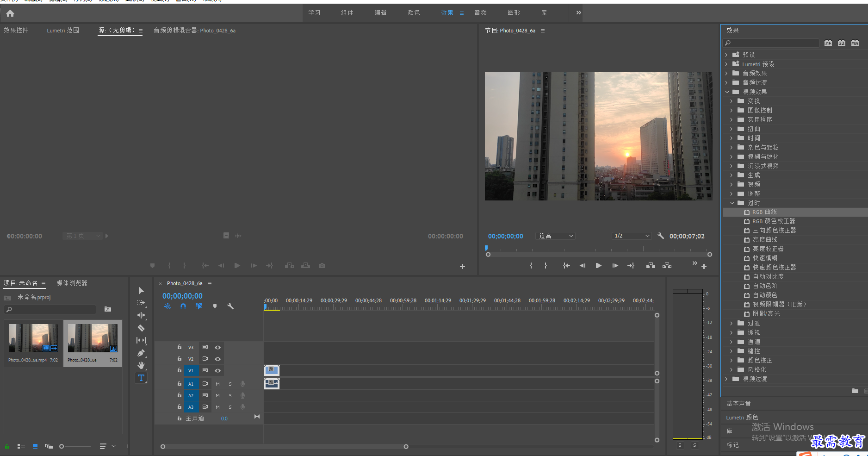
Task: Select the Slip tool
Action: (141, 340)
